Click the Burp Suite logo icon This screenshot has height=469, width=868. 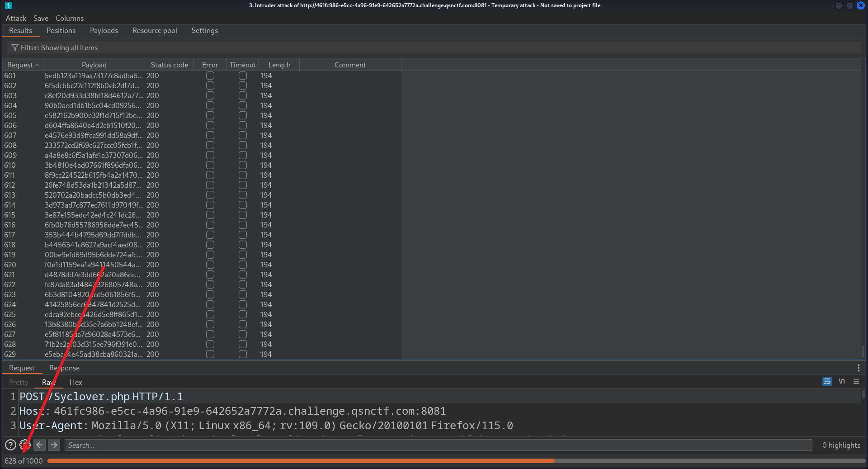coord(9,5)
